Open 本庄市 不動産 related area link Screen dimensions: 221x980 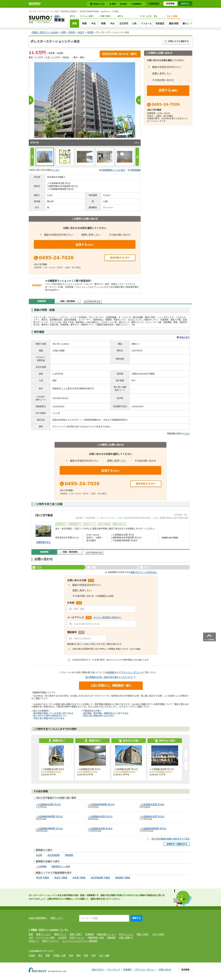[61, 878]
